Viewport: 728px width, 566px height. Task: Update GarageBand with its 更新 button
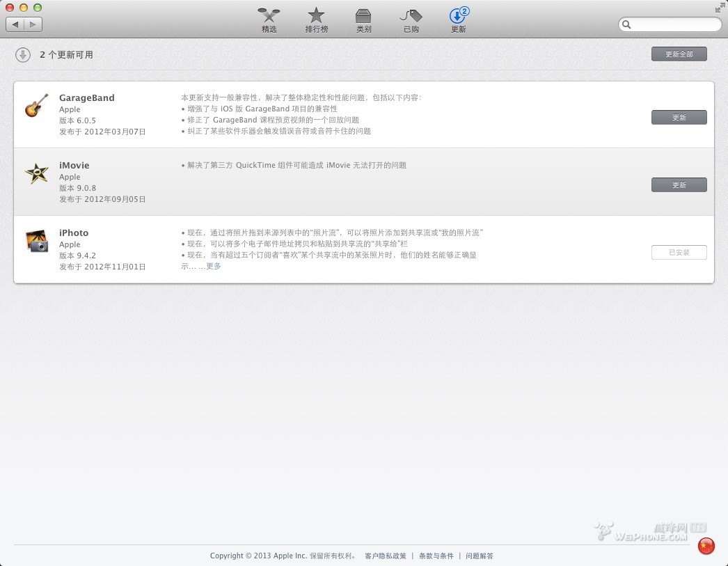pos(679,118)
